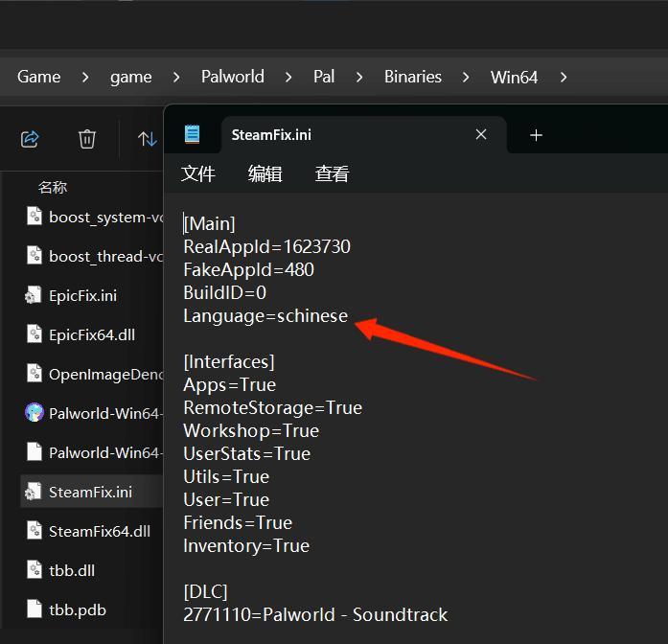
Task: Go to Win64 folder in breadcrumb
Action: [x=514, y=78]
